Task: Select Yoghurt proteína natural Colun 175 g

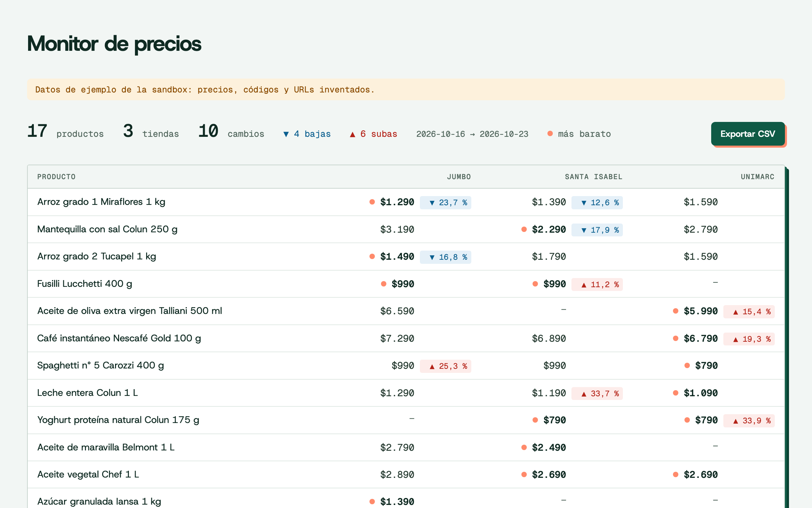Action: (x=118, y=420)
